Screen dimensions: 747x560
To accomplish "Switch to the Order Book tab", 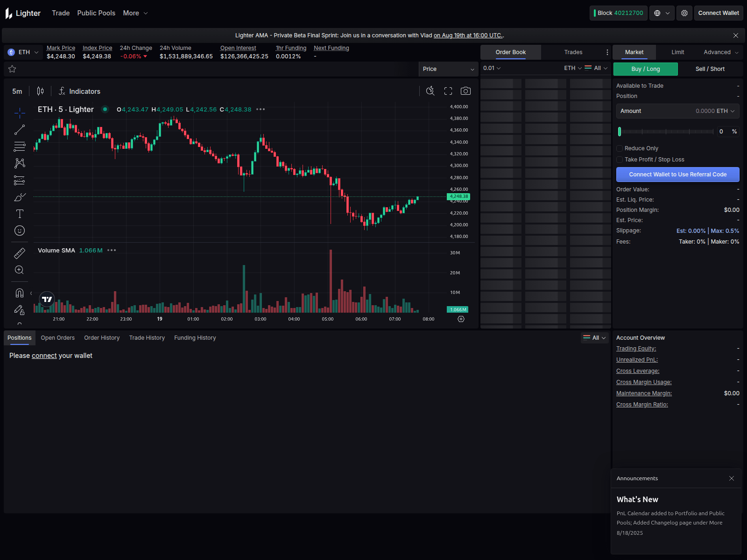I will pos(511,52).
